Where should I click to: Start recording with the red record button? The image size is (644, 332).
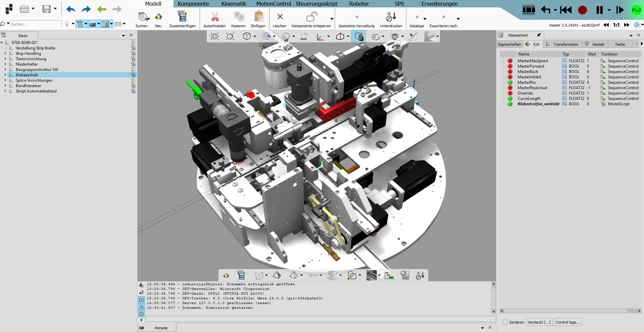pyautogui.click(x=582, y=10)
